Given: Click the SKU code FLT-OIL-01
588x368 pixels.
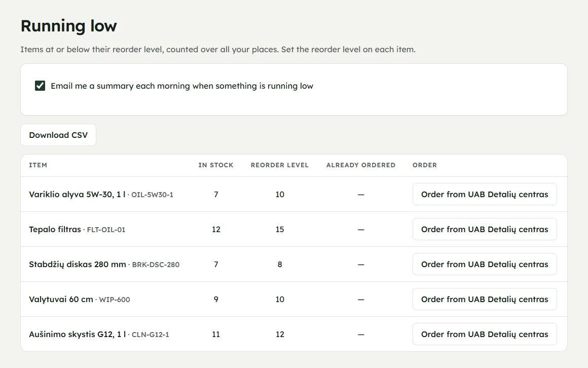Looking at the screenshot, I should click(106, 230).
